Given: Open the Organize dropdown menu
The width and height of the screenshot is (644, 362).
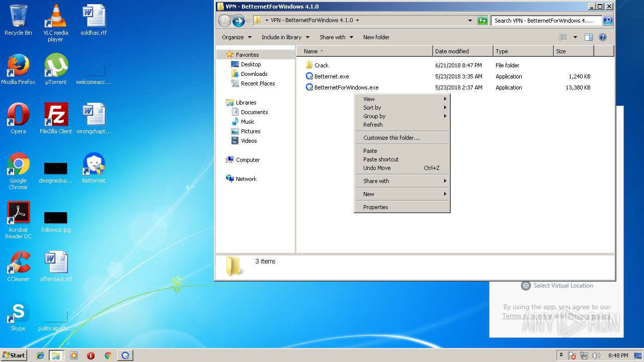Looking at the screenshot, I should click(x=236, y=37).
